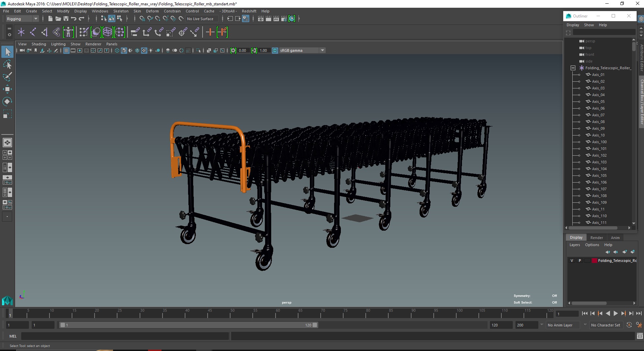The height and width of the screenshot is (351, 644).
Task: Click the Parent Constraint shelf icon
Action: (x=135, y=32)
